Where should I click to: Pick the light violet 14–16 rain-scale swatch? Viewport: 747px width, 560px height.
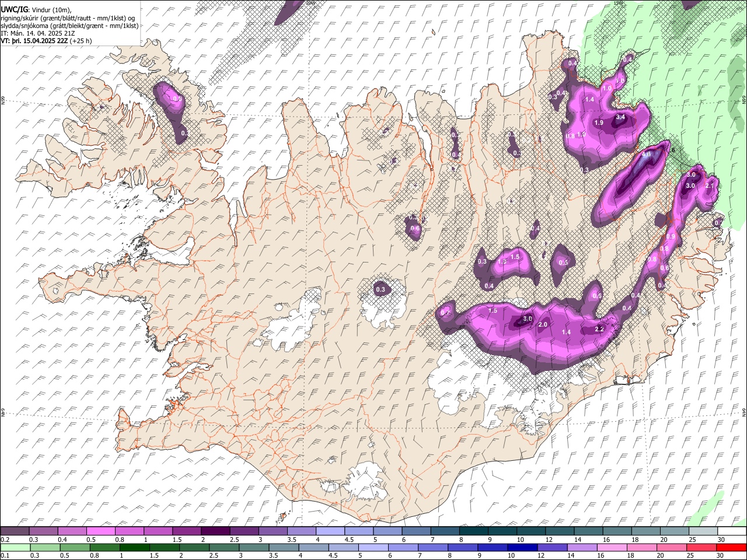click(581, 547)
